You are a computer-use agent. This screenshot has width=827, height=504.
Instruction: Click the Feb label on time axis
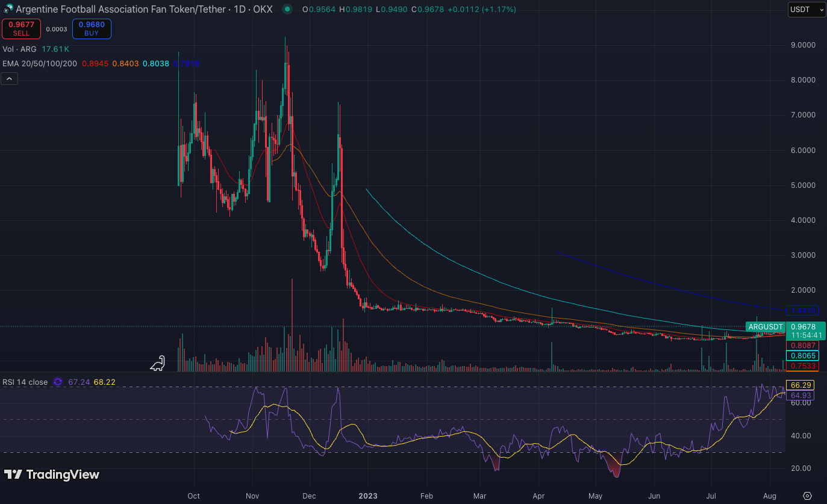(426, 496)
